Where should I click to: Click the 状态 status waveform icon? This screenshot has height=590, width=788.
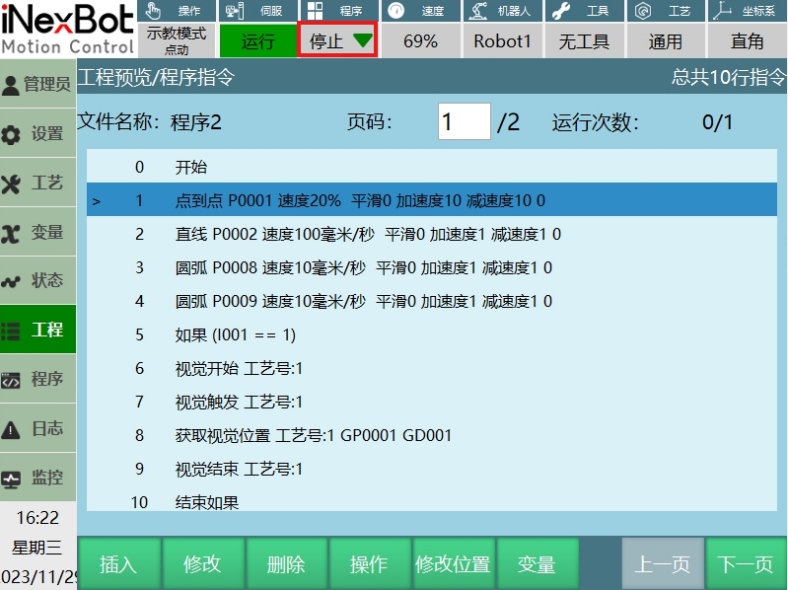(x=11, y=281)
